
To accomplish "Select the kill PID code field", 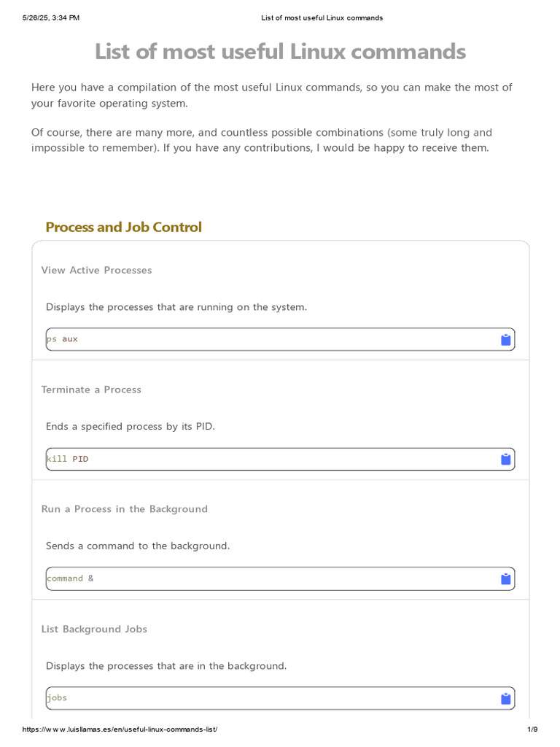I will pyautogui.click(x=270, y=459).
